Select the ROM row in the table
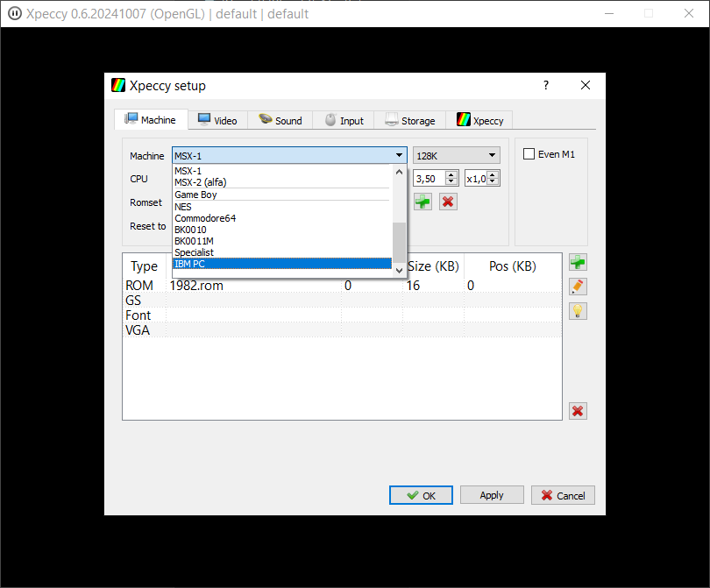710x588 pixels. [343, 286]
